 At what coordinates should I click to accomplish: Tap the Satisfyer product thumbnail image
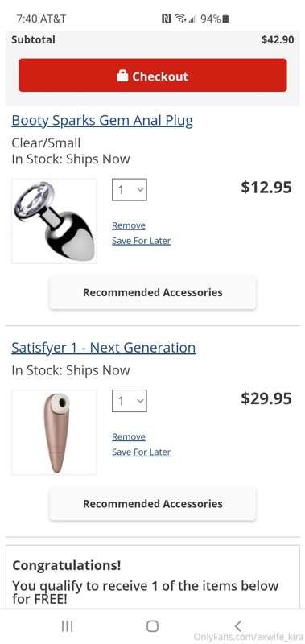pyautogui.click(x=54, y=432)
